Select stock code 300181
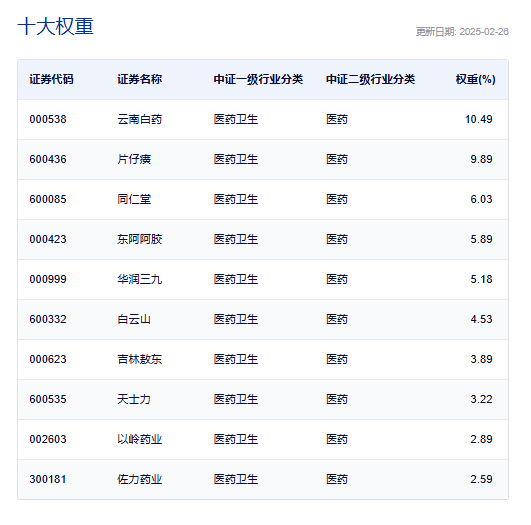Screen dimensions: 531x525 coord(48,479)
